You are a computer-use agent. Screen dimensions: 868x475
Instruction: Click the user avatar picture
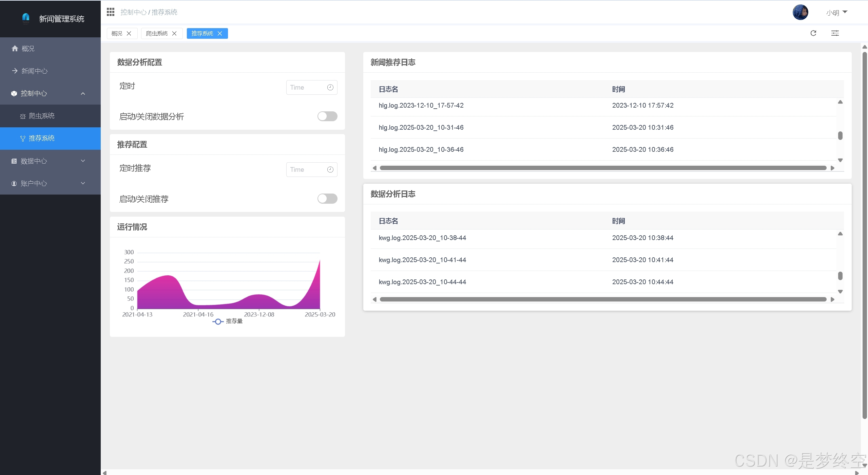pyautogui.click(x=800, y=13)
